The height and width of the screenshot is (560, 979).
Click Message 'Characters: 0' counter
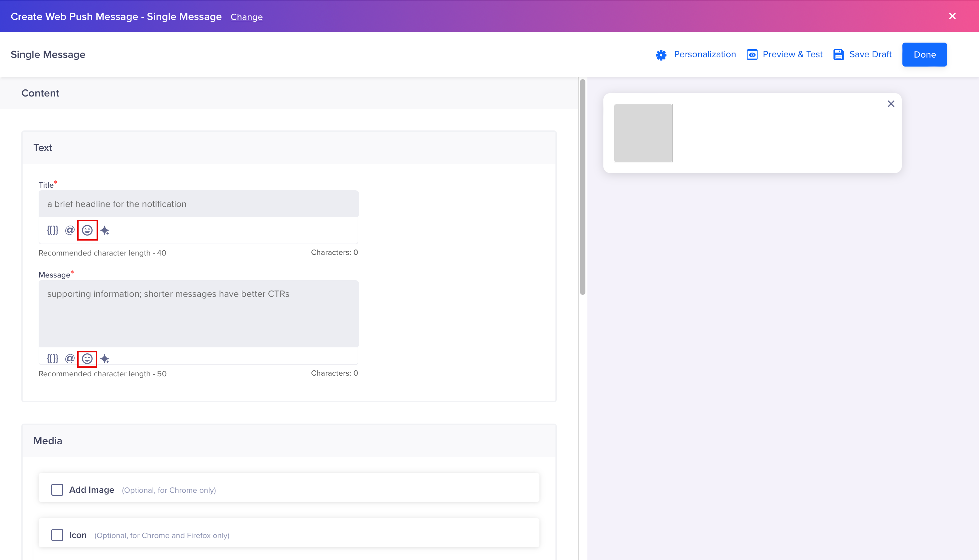334,373
